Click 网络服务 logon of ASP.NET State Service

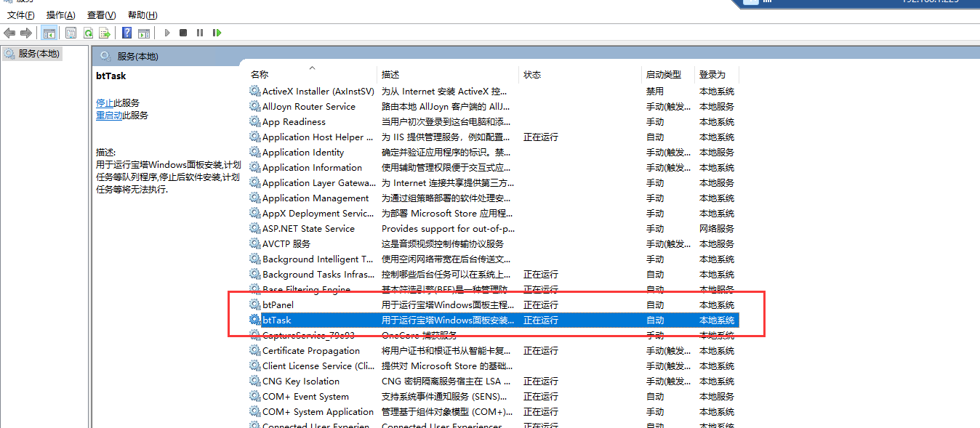[717, 229]
